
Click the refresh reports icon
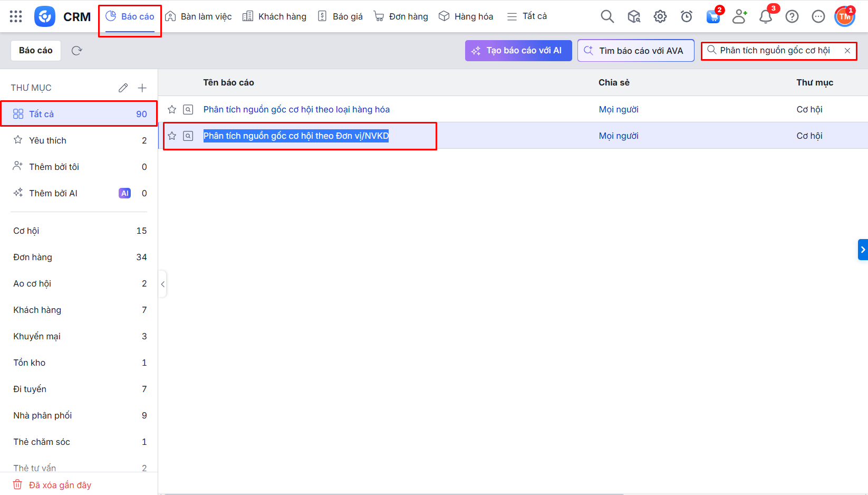click(x=77, y=51)
